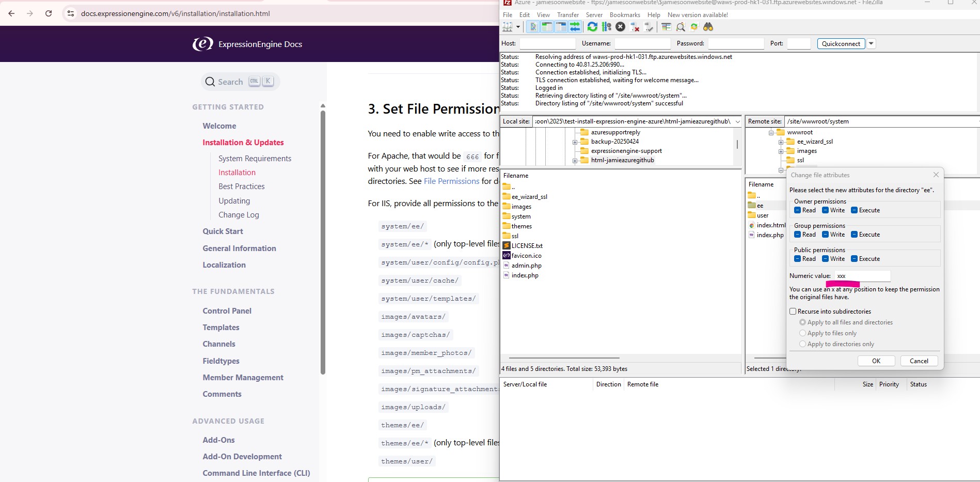Click the browser reload icon
Image resolution: width=980 pixels, height=482 pixels.
point(49,13)
